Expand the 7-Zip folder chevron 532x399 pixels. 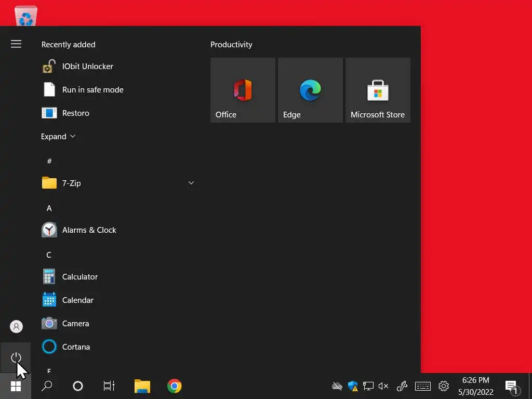[191, 183]
